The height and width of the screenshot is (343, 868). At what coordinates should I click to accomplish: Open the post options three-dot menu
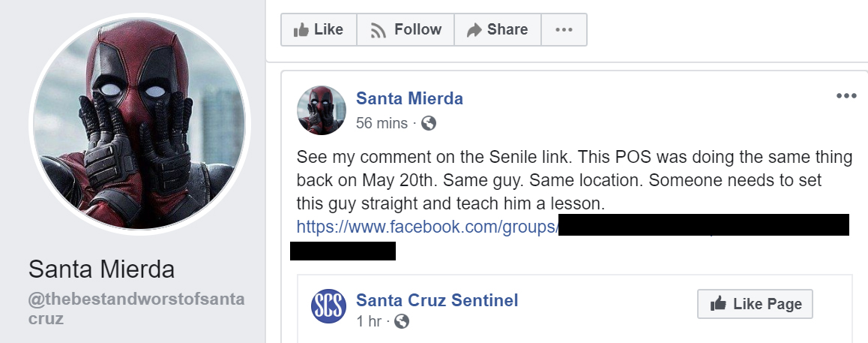(846, 96)
